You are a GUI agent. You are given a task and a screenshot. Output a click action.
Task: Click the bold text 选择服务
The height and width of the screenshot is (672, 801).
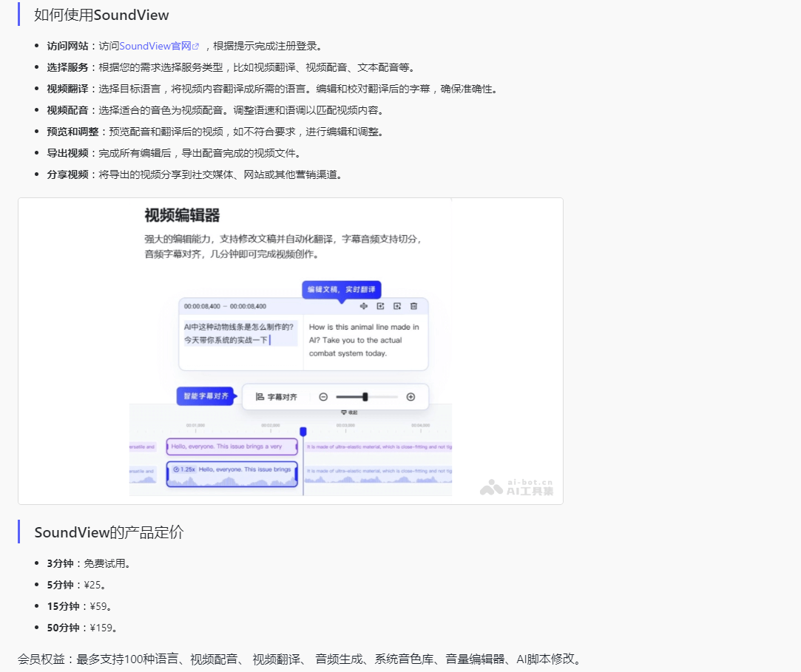(67, 67)
